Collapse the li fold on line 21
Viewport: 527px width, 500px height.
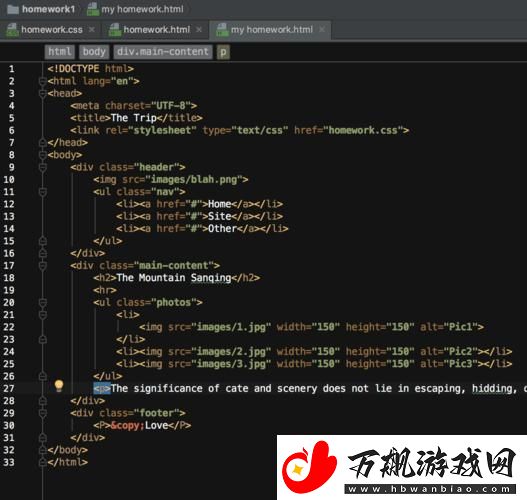pos(43,315)
